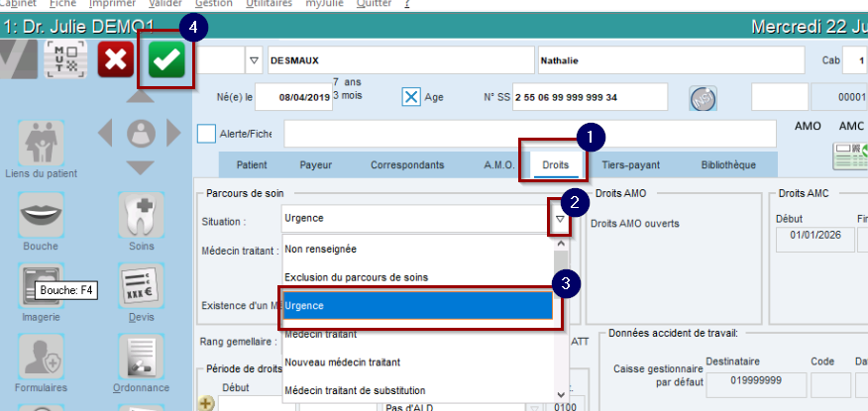Query the INSi identity service icon
The width and height of the screenshot is (868, 411).
pos(704,98)
